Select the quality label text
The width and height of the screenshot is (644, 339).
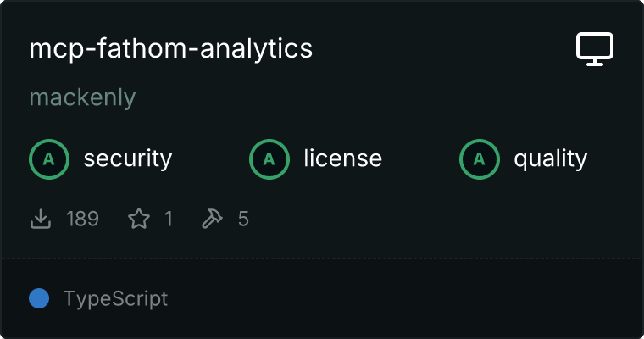(x=550, y=158)
